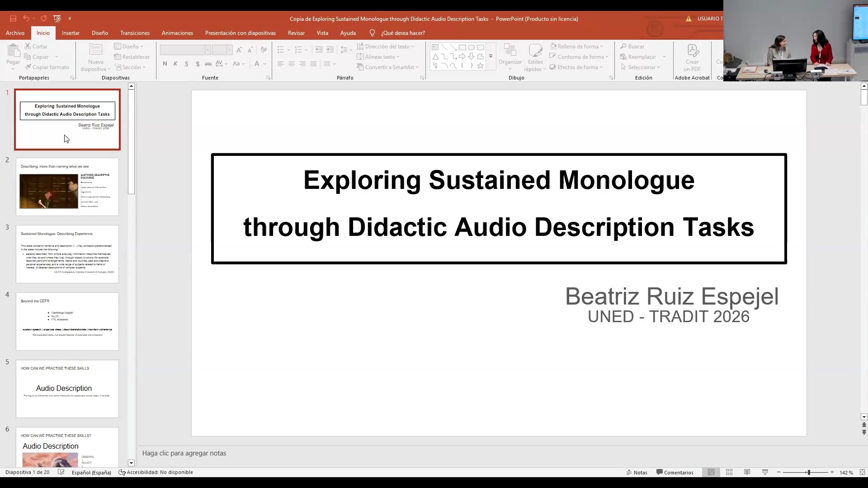The width and height of the screenshot is (868, 488).
Task: Click the font color A button
Action: pos(257,64)
